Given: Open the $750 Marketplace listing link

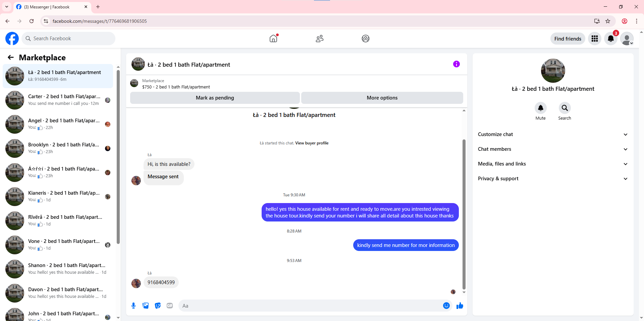Looking at the screenshot, I should click(176, 87).
